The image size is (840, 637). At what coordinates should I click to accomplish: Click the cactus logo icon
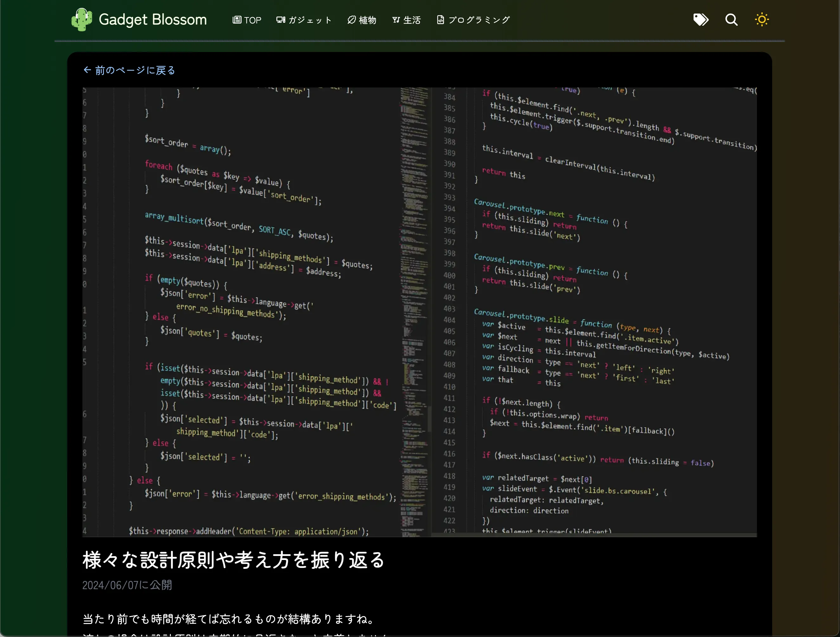click(81, 19)
